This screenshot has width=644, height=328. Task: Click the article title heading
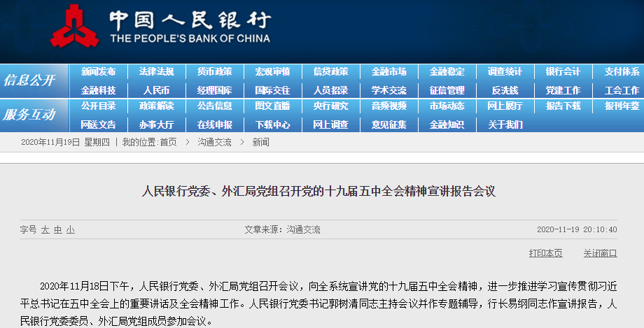tap(318, 192)
